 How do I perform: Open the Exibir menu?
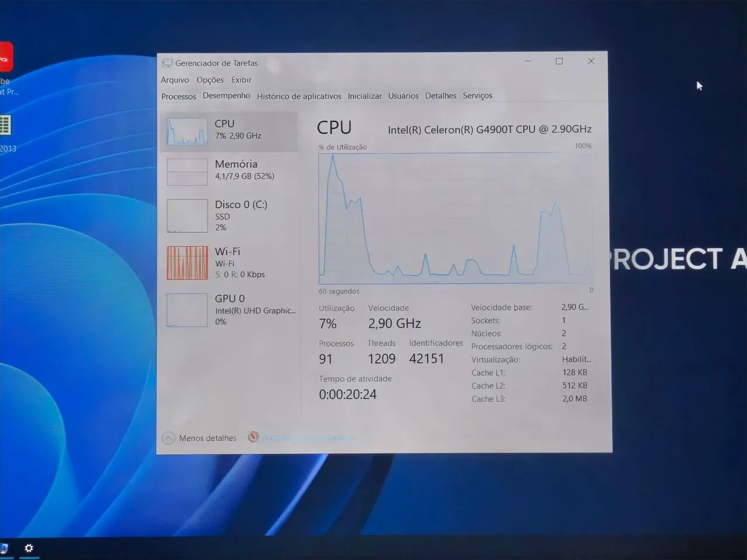coord(241,80)
